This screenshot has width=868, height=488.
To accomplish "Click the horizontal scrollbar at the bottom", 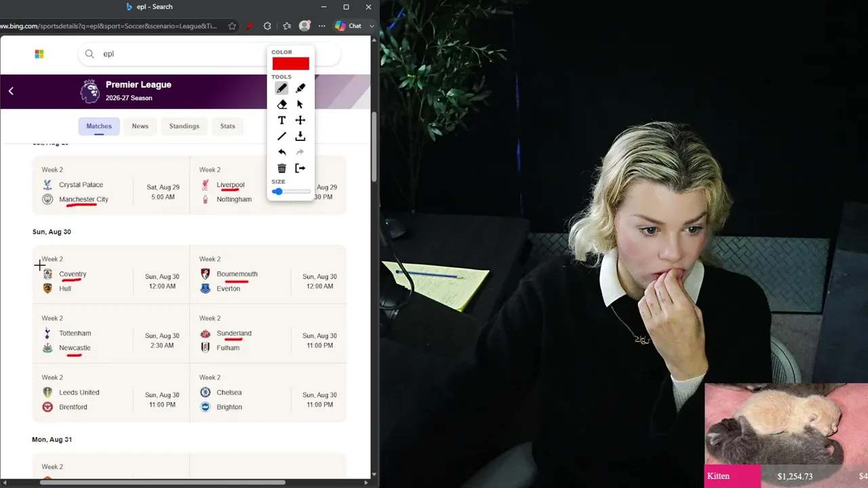I will tap(163, 483).
